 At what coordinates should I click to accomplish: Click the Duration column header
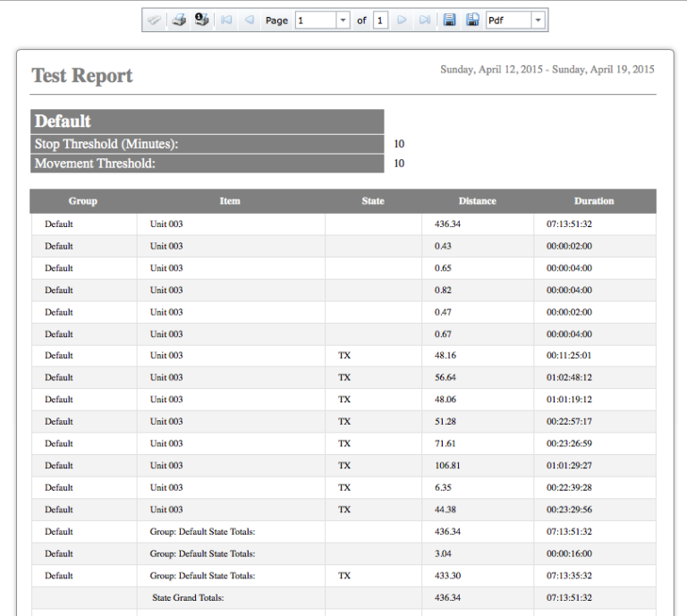click(x=594, y=201)
